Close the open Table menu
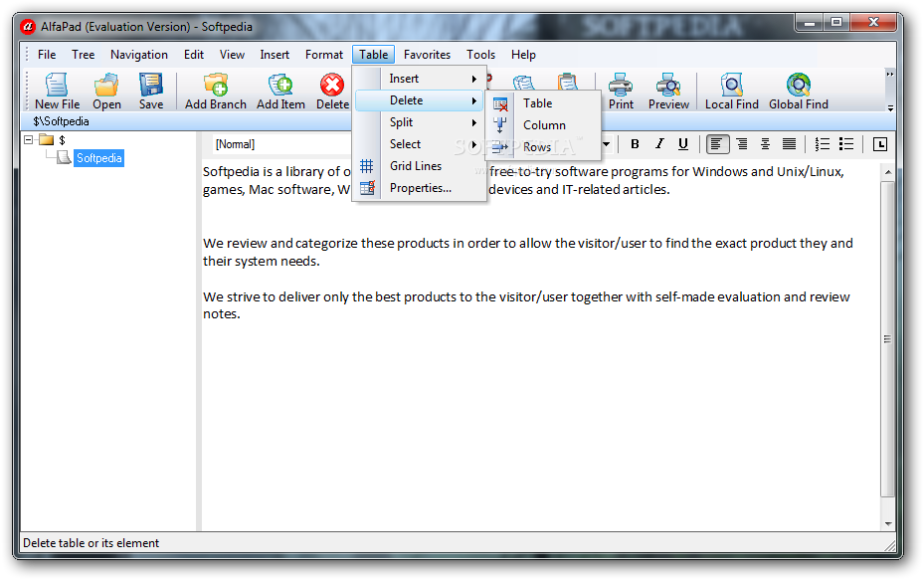The height and width of the screenshot is (580, 924). (x=374, y=55)
